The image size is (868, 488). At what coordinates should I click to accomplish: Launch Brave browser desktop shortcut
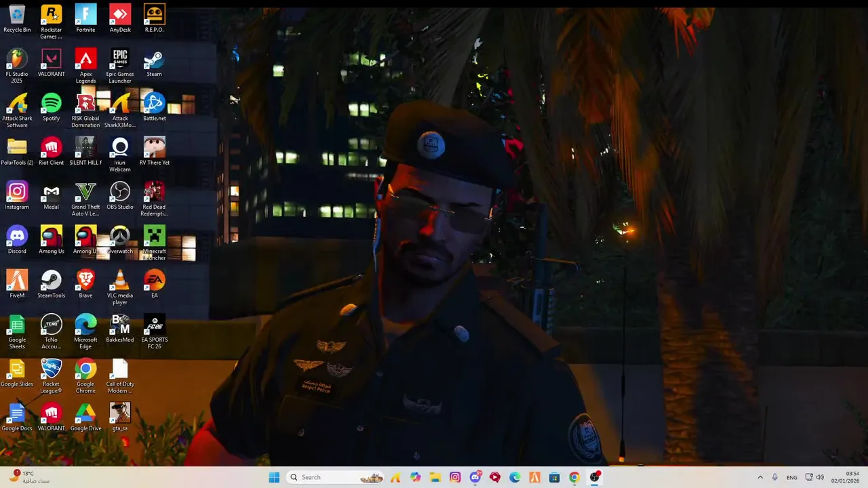(85, 285)
